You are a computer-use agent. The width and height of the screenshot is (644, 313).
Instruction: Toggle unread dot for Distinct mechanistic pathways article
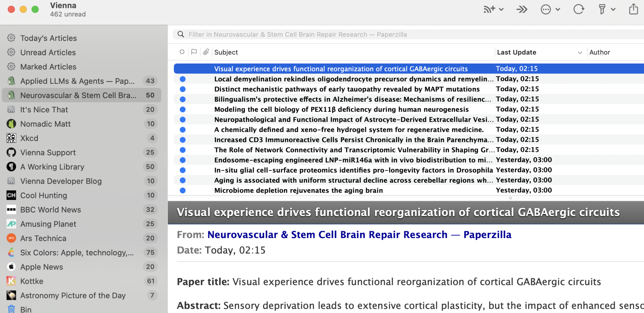tap(183, 89)
